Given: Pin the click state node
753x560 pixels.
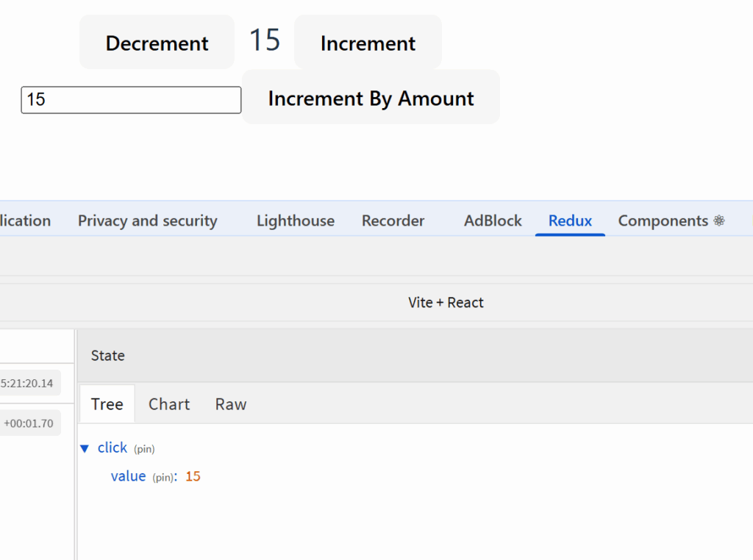Looking at the screenshot, I should 144,449.
